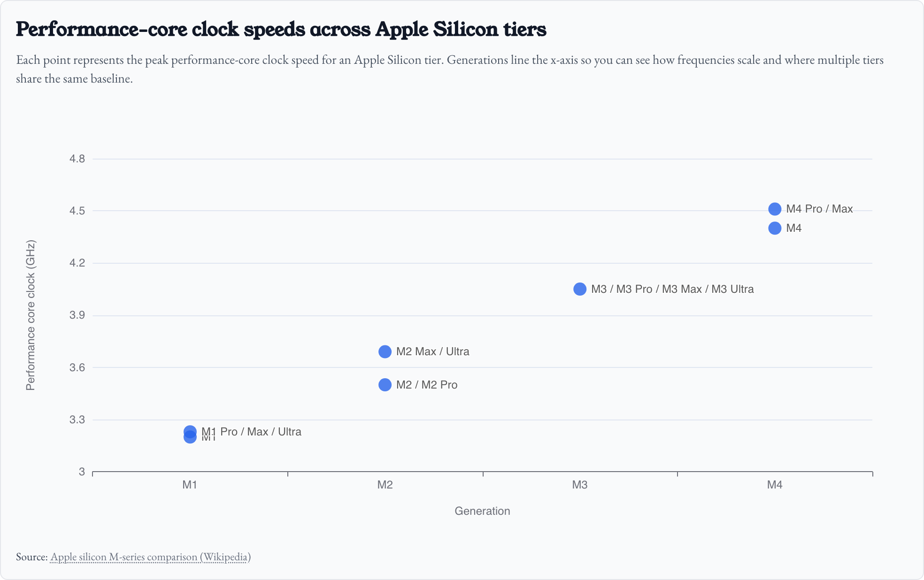
Task: Select the M4 data point dot
Action: (x=775, y=228)
